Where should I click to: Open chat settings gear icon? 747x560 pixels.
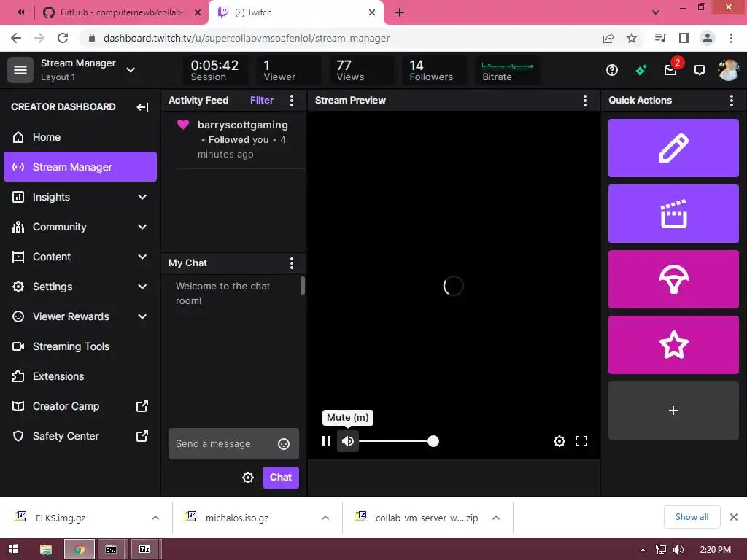point(248,478)
